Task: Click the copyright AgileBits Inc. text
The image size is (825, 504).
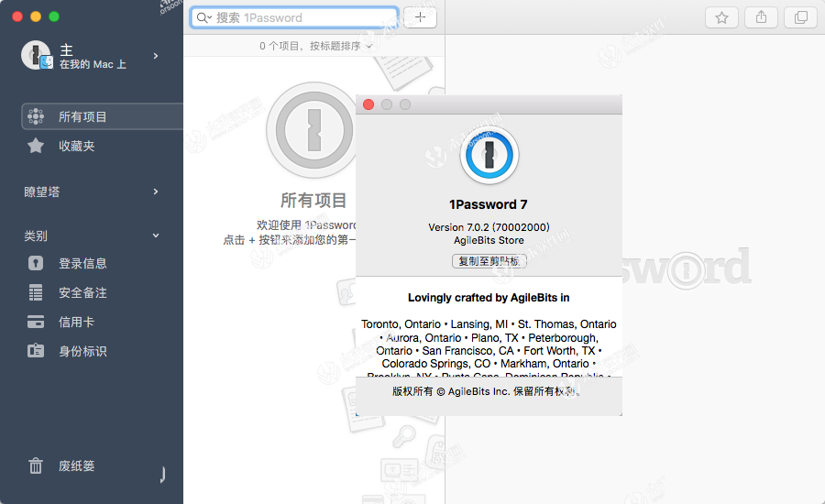Action: click(x=486, y=391)
